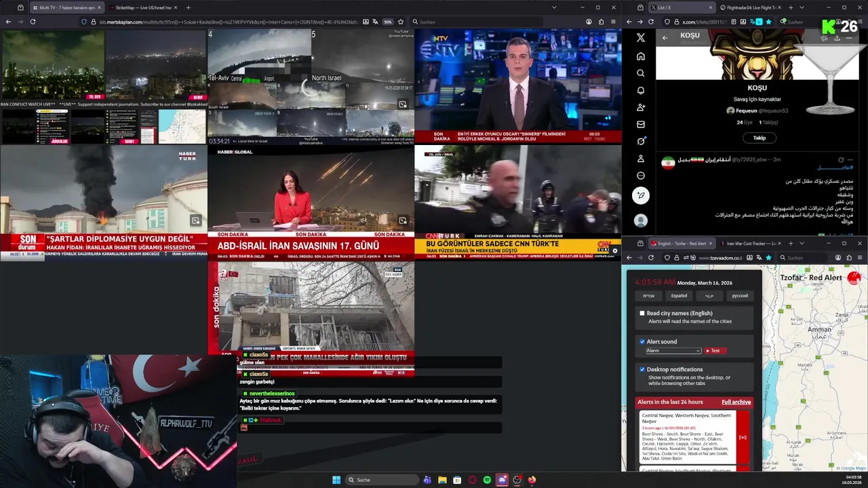Click Fequeun list owner name
This screenshot has width=868, height=488.
click(x=747, y=110)
